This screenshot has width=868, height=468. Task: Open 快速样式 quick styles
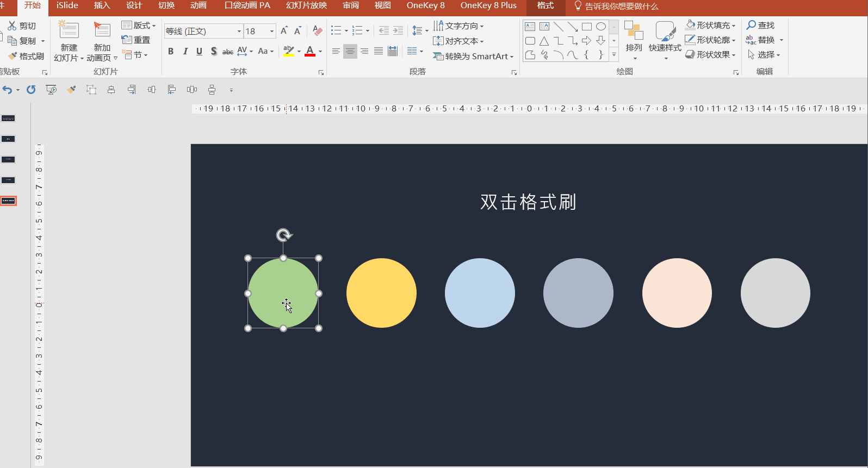tap(665, 41)
